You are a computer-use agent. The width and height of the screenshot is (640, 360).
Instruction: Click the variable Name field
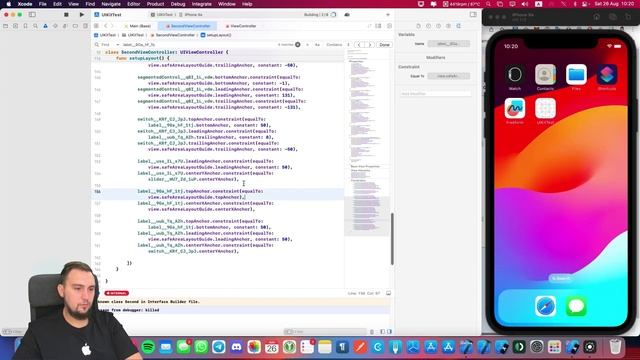tap(448, 44)
